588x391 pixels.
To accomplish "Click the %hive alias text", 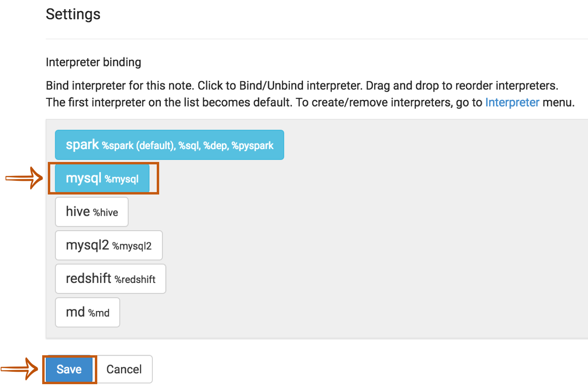I will [106, 213].
